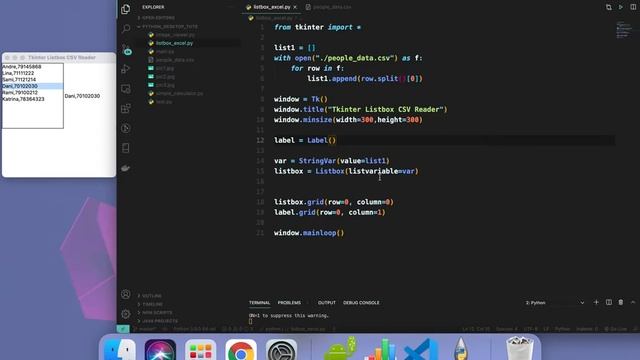The height and width of the screenshot is (360, 640).
Task: Create a new terminal with plus icon
Action: click(x=596, y=302)
